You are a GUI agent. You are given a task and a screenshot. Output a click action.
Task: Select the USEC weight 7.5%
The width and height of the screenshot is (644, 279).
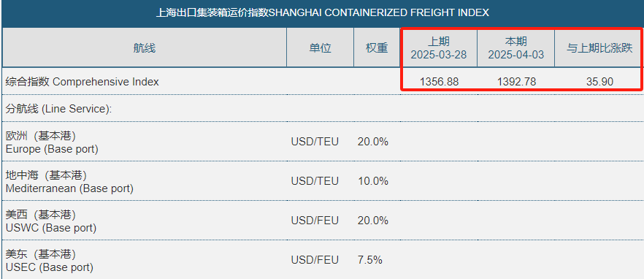click(370, 260)
